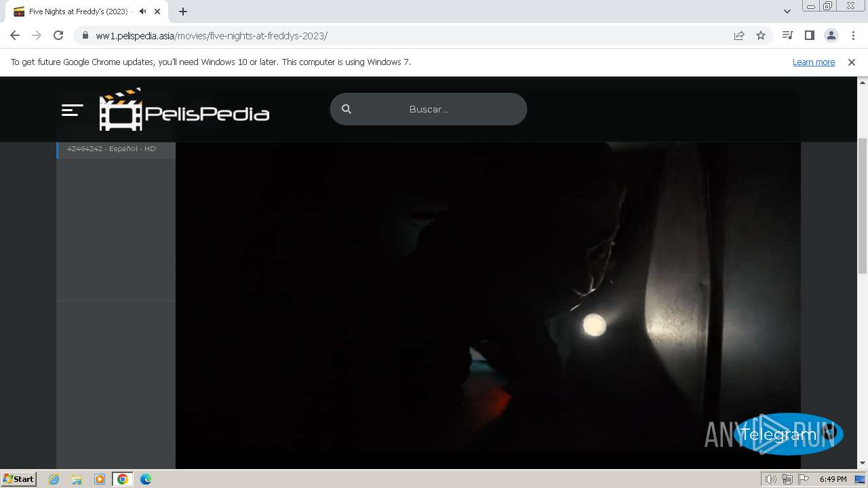Focus the Buscar search field

429,109
